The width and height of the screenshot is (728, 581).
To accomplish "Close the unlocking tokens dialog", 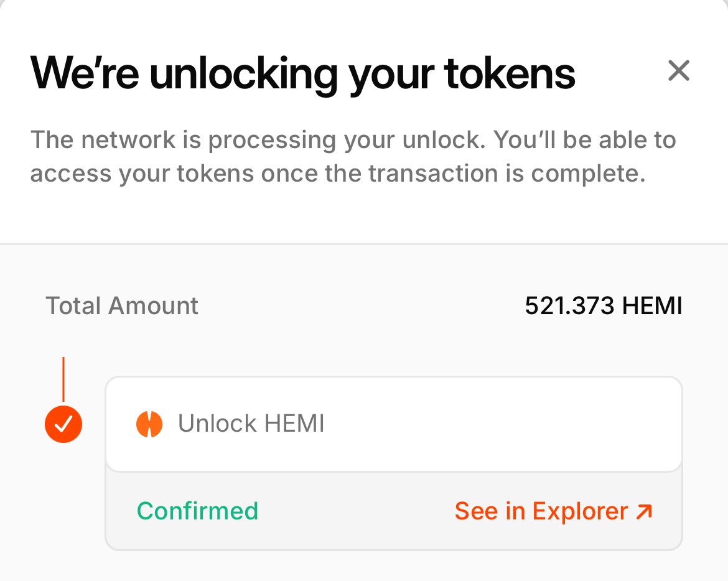I will tap(678, 71).
